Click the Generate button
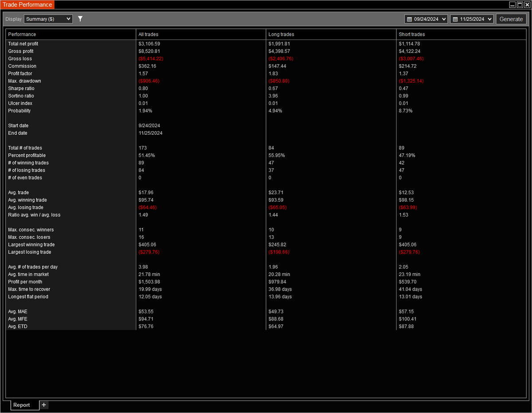Screen dimensions: 532x413 point(511,19)
